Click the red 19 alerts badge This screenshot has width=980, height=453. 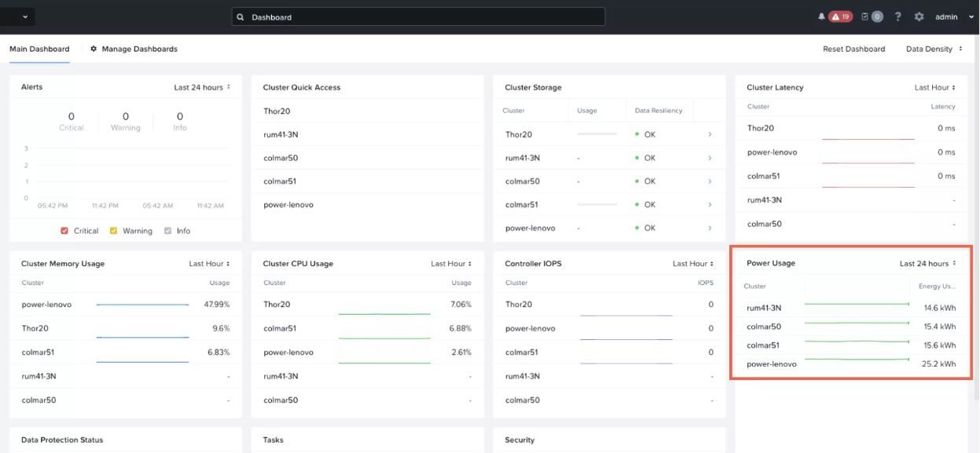coord(839,16)
